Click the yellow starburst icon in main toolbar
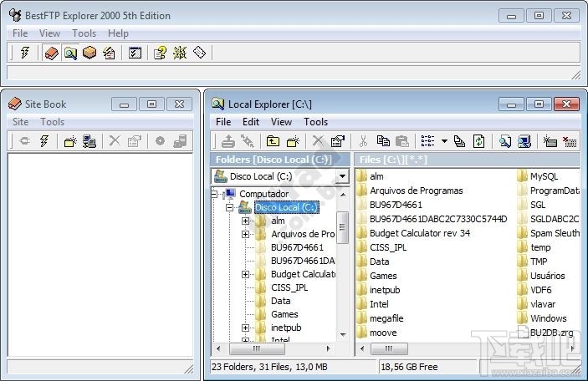588x381 pixels. point(180,53)
